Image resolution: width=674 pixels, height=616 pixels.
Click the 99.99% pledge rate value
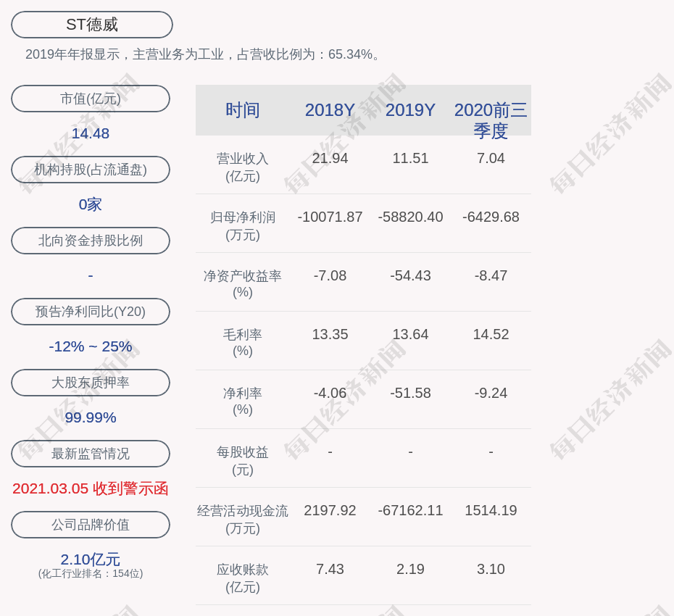point(91,417)
